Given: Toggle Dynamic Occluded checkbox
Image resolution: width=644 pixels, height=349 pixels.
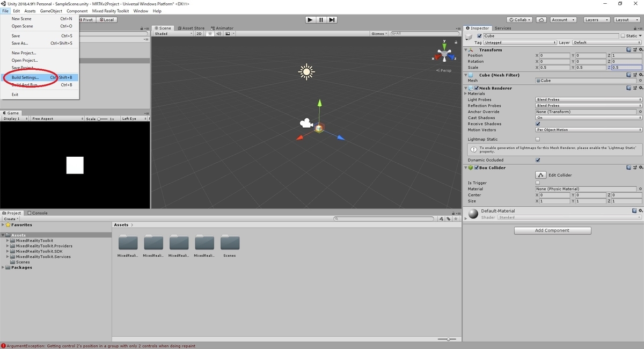Looking at the screenshot, I should 538,160.
